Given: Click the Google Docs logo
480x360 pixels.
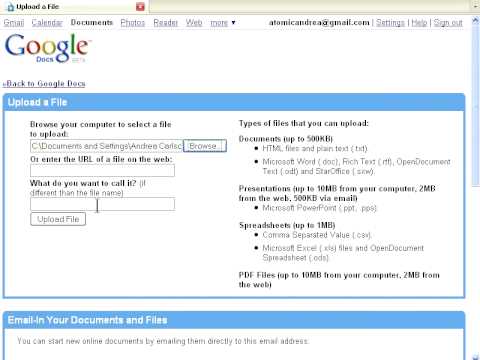Looking at the screenshot, I should (x=48, y=48).
